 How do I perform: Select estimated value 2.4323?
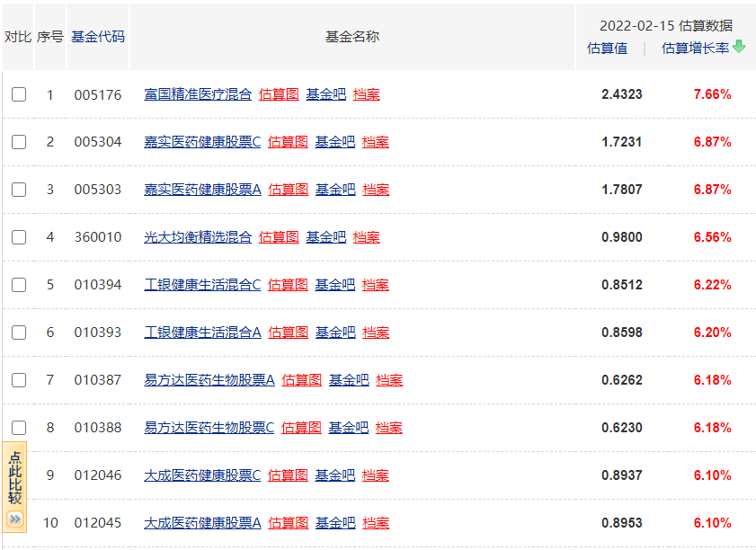(x=621, y=94)
